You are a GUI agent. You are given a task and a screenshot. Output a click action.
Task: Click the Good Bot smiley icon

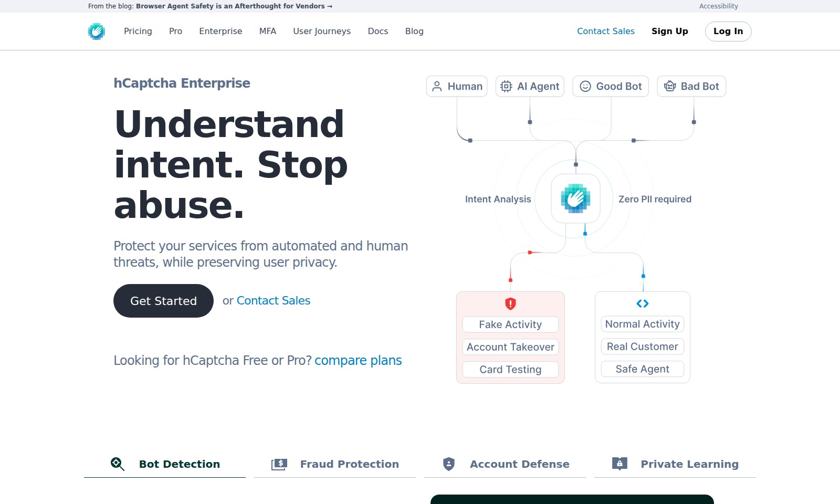[x=585, y=87]
